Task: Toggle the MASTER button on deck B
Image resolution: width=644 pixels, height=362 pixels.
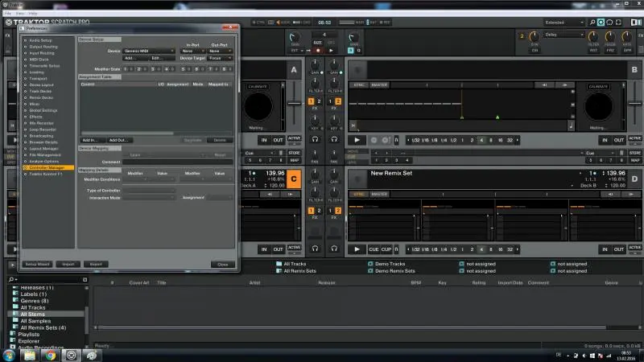Action: [379, 84]
